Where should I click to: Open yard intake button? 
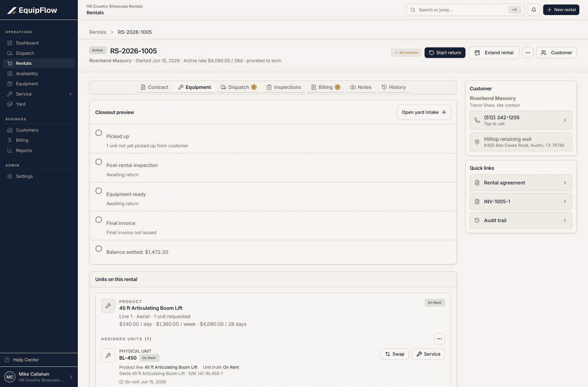pos(424,112)
